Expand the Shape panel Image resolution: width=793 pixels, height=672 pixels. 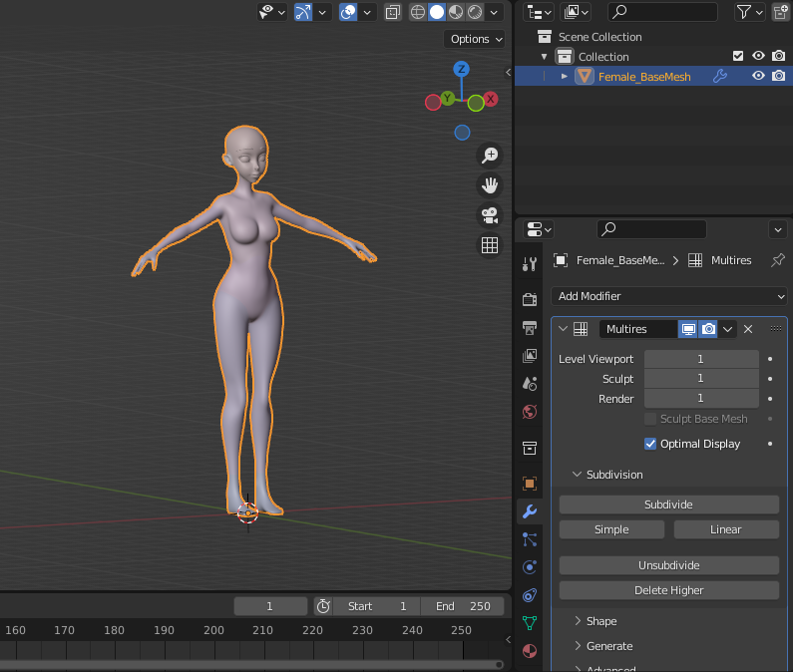pyautogui.click(x=601, y=621)
